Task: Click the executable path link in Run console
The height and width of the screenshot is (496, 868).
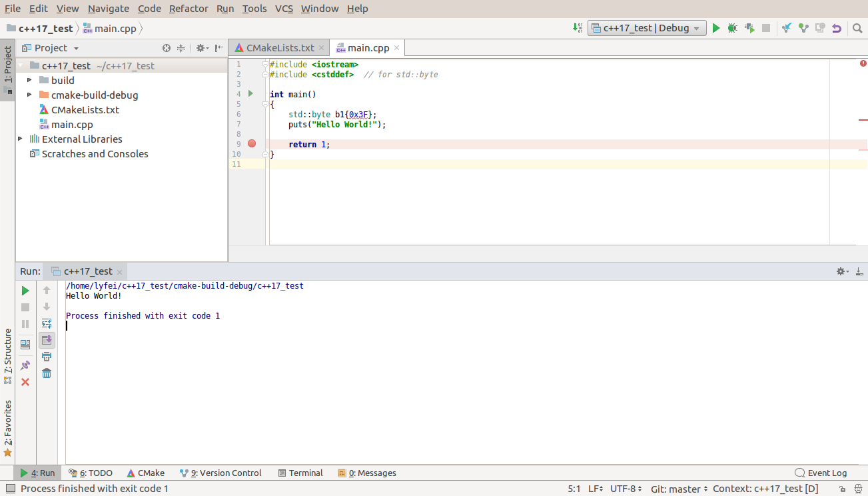Action: point(185,285)
